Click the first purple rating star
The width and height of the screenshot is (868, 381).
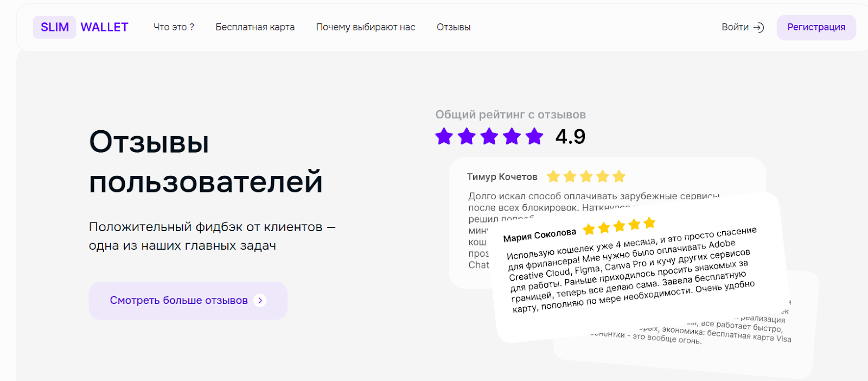pos(444,136)
